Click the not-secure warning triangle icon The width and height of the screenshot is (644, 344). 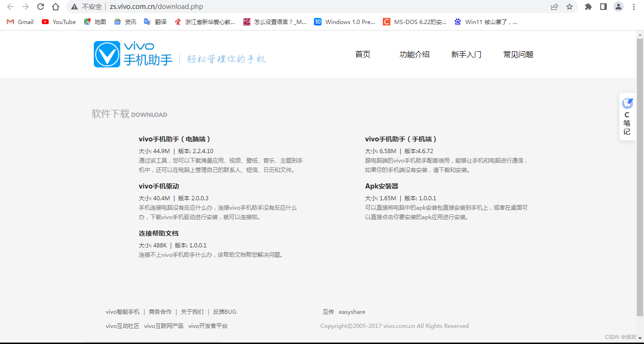coord(74,7)
